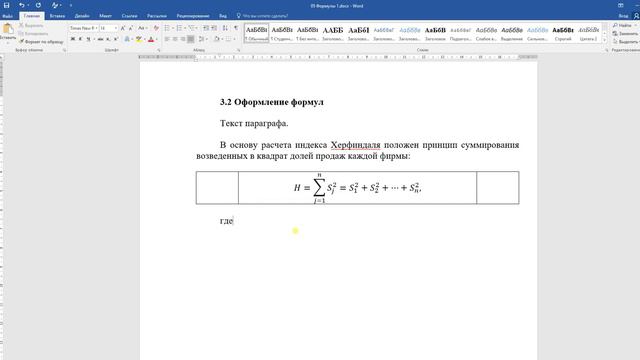
Task: Clear all formatting icon
Action: click(156, 28)
